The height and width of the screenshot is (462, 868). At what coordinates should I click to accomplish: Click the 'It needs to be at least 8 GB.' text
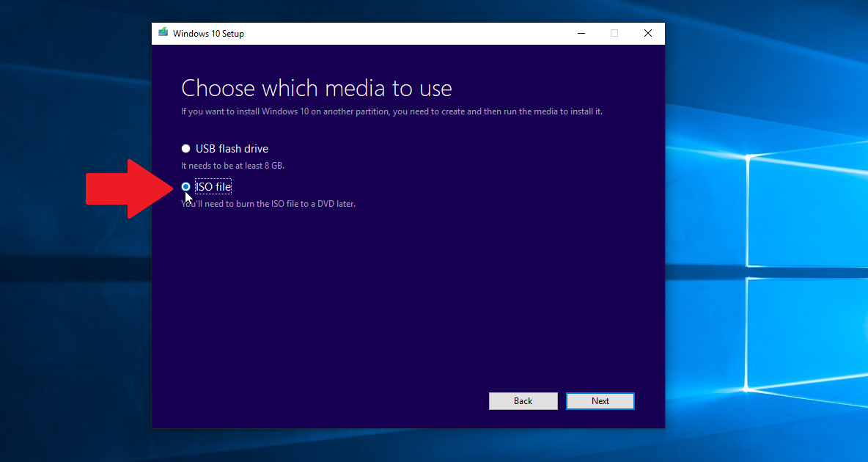point(232,166)
